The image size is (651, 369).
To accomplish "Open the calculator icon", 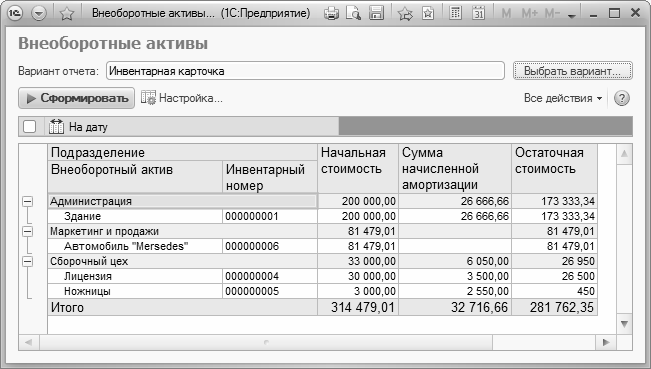I will coord(455,14).
